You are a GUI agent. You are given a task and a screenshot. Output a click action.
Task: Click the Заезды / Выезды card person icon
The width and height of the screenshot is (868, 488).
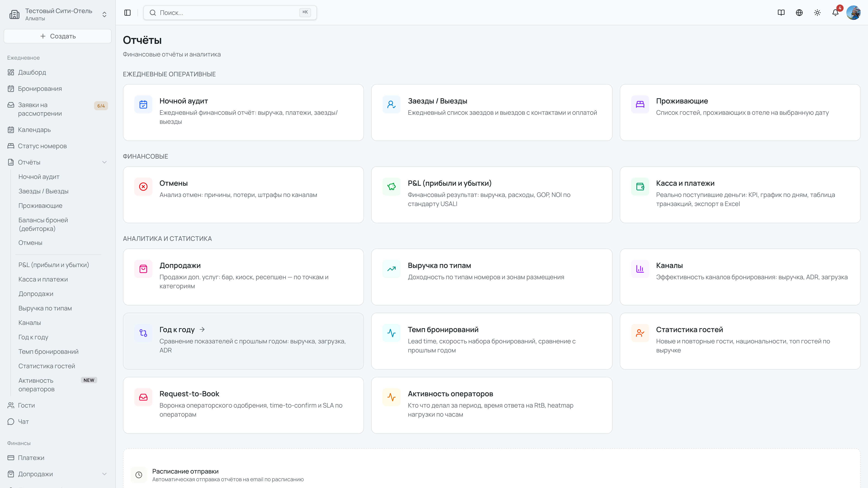(x=392, y=104)
